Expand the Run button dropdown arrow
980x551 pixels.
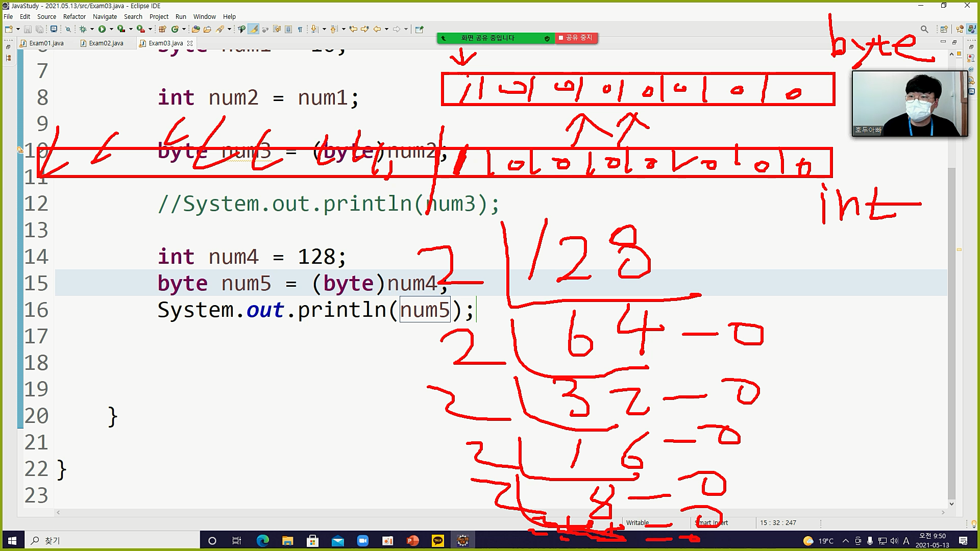(x=111, y=29)
